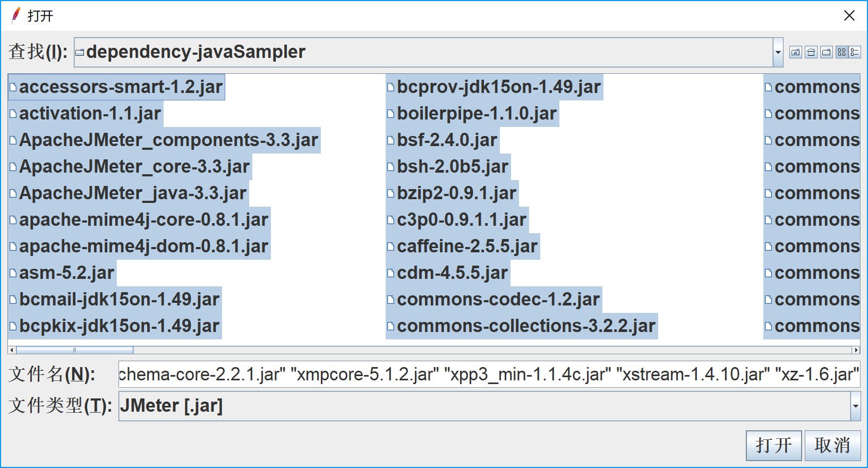Image resolution: width=868 pixels, height=468 pixels.
Task: Jump to the home directory
Action: coord(811,52)
